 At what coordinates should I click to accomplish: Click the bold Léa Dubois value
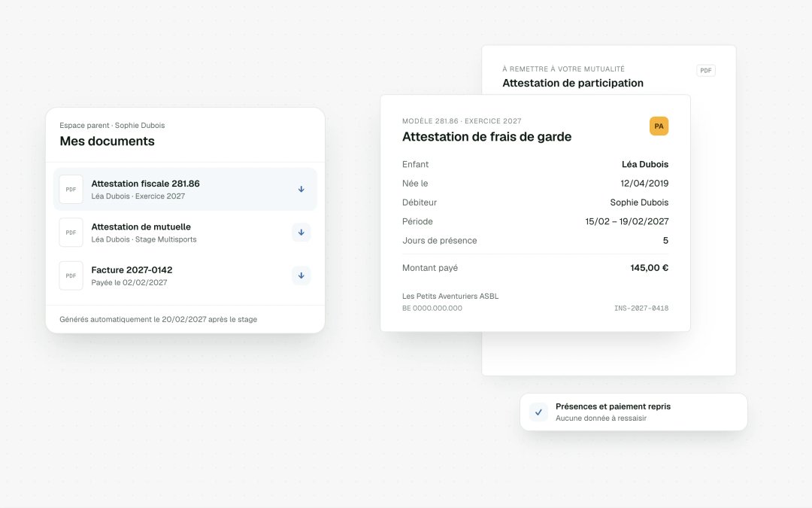coord(645,164)
